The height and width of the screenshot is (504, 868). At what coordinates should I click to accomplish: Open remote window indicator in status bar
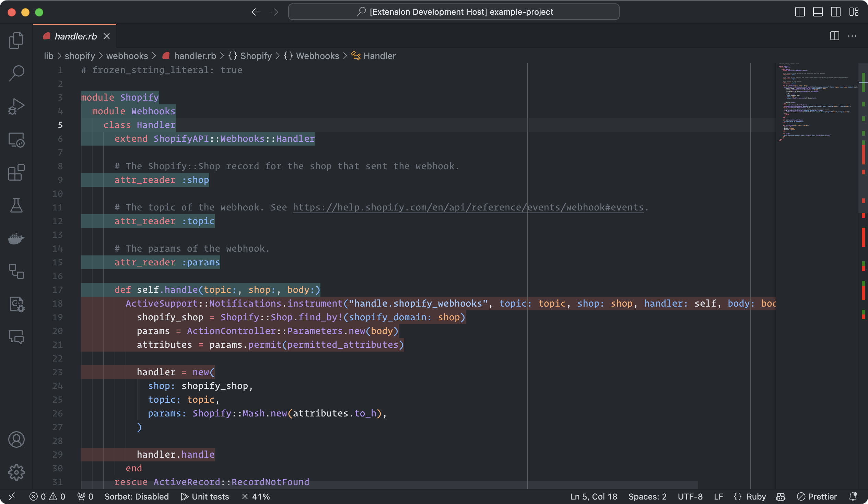coord(12,496)
